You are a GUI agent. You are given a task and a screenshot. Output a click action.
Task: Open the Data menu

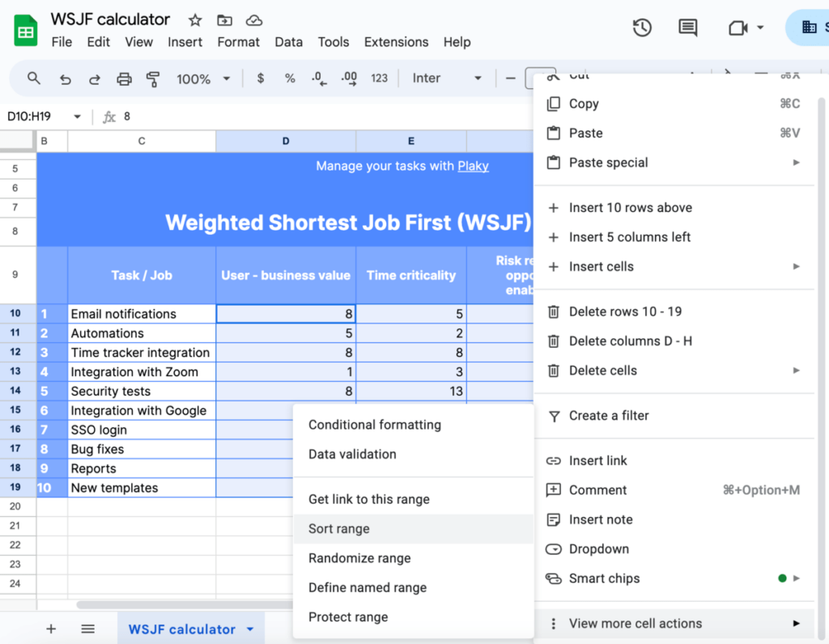288,41
